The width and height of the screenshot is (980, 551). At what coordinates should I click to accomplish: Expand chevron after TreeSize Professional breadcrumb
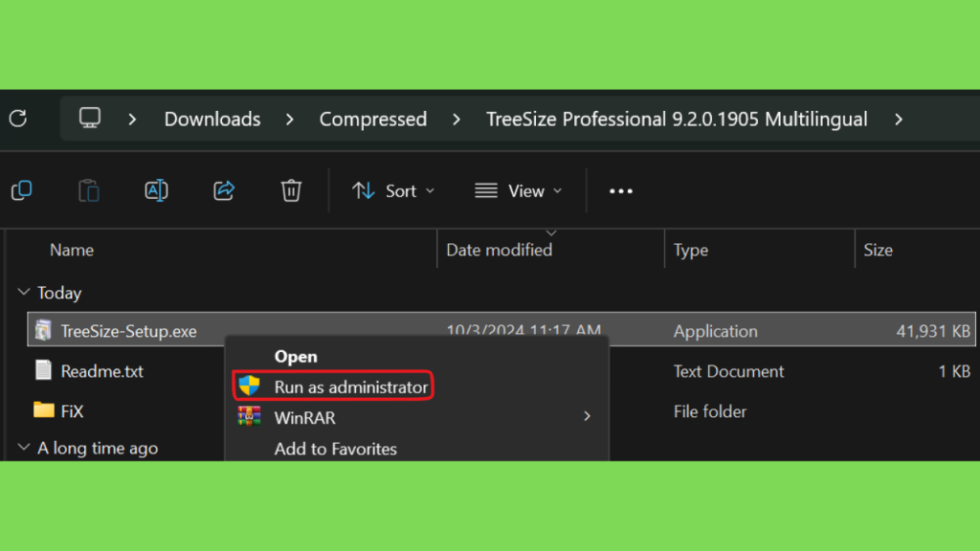[899, 119]
